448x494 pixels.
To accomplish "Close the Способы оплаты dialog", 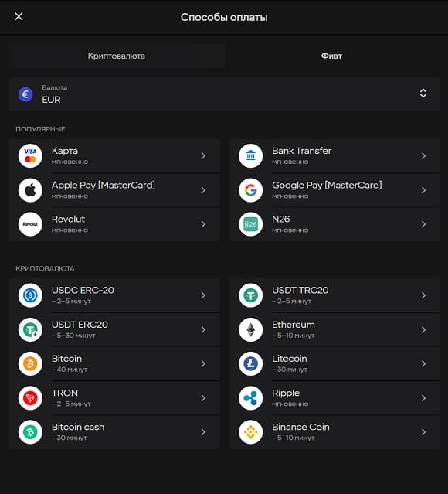I will pyautogui.click(x=19, y=16).
